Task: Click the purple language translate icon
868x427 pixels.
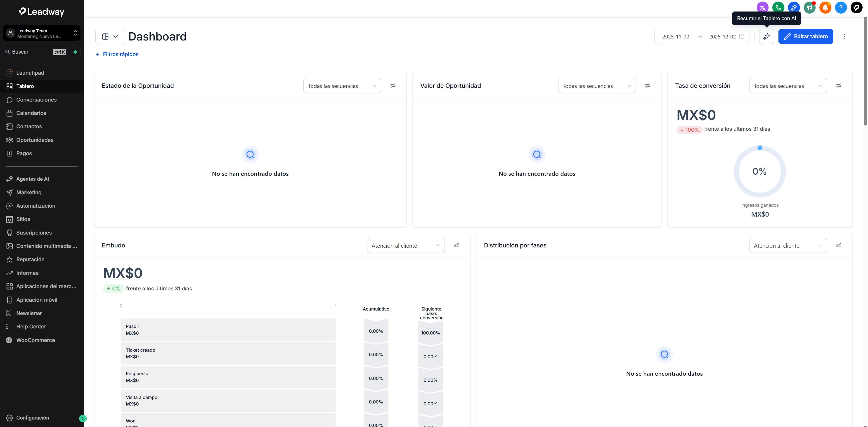Action: click(762, 7)
